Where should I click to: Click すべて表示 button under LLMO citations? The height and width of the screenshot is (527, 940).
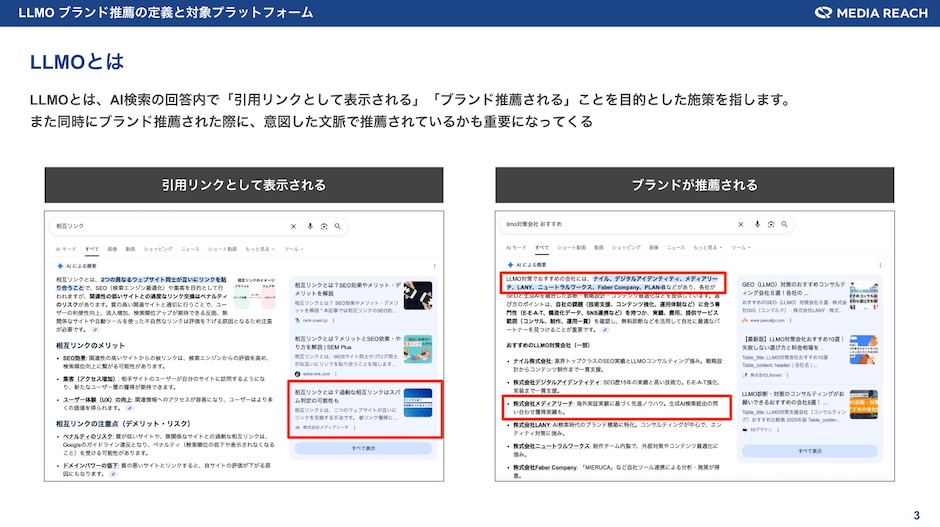click(810, 451)
